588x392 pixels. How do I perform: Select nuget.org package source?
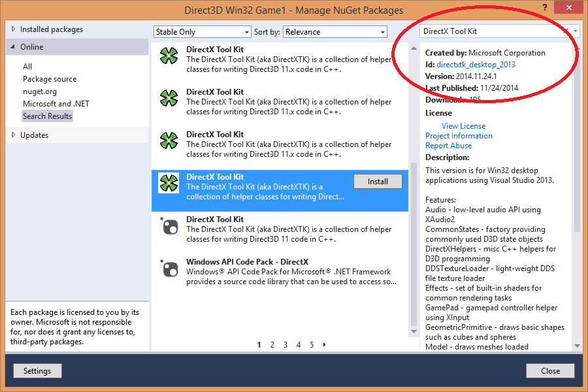(x=40, y=91)
